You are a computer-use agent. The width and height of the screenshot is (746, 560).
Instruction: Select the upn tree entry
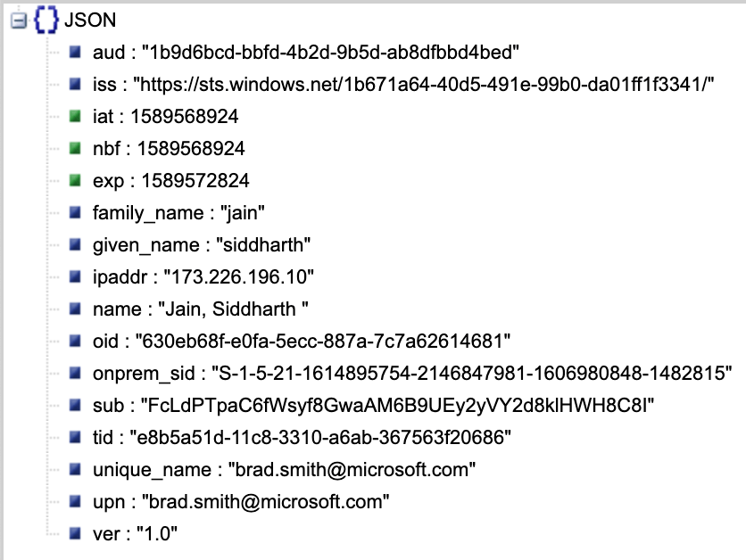241,502
